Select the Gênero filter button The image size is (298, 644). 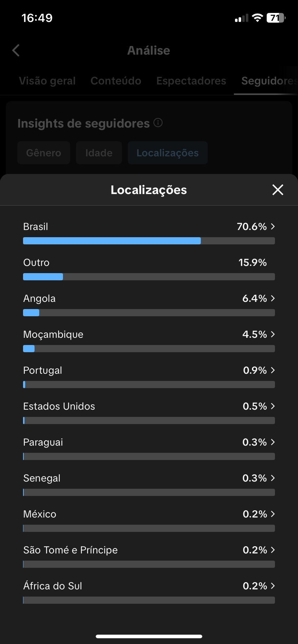tap(44, 153)
